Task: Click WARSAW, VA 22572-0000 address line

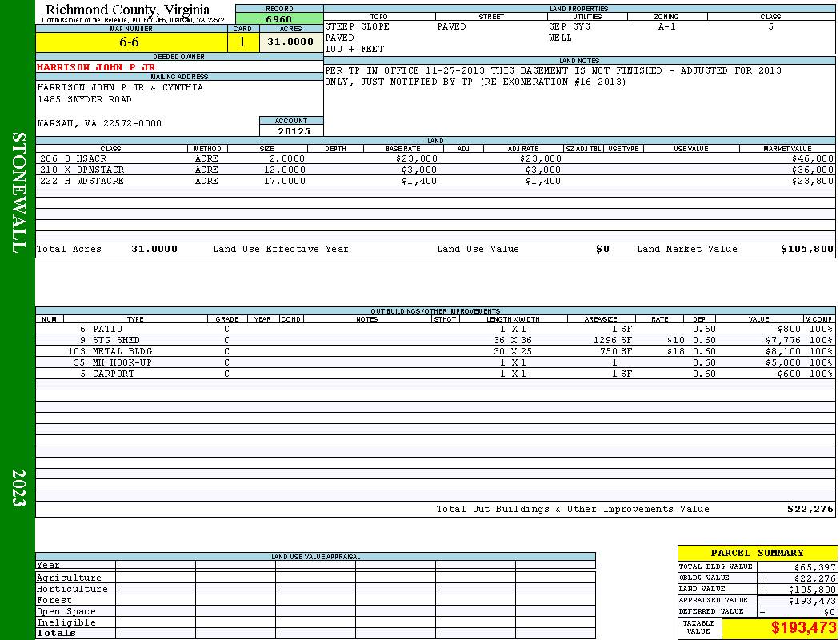Action: 99,124
